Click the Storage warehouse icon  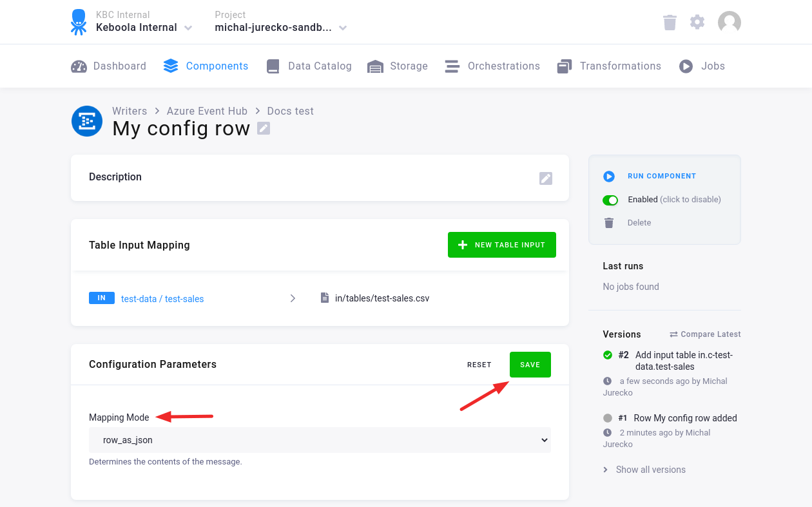click(375, 66)
